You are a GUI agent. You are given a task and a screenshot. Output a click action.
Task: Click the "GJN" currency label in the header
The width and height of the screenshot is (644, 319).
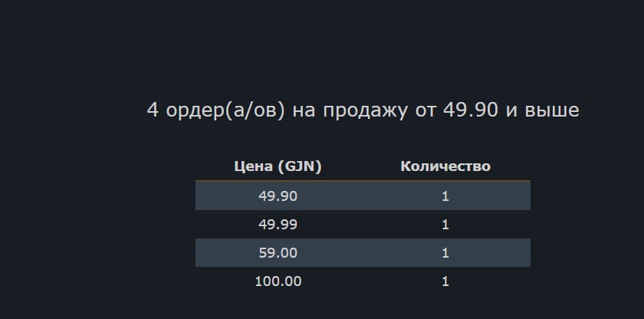pyautogui.click(x=299, y=166)
